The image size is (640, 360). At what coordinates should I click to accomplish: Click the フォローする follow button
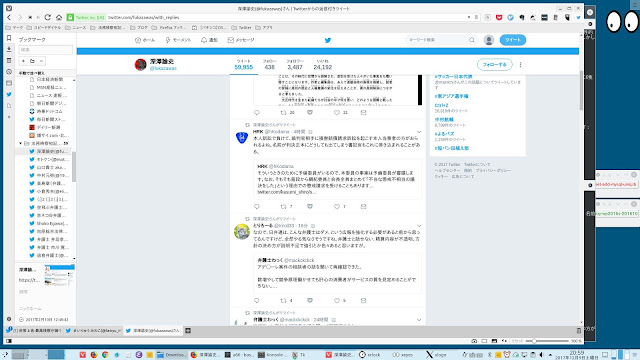click(494, 64)
